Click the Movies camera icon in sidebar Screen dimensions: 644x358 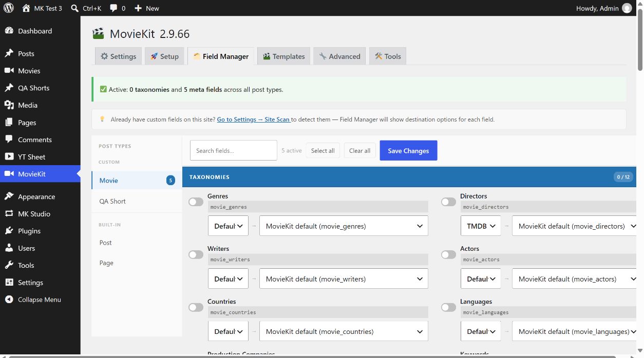click(9, 71)
